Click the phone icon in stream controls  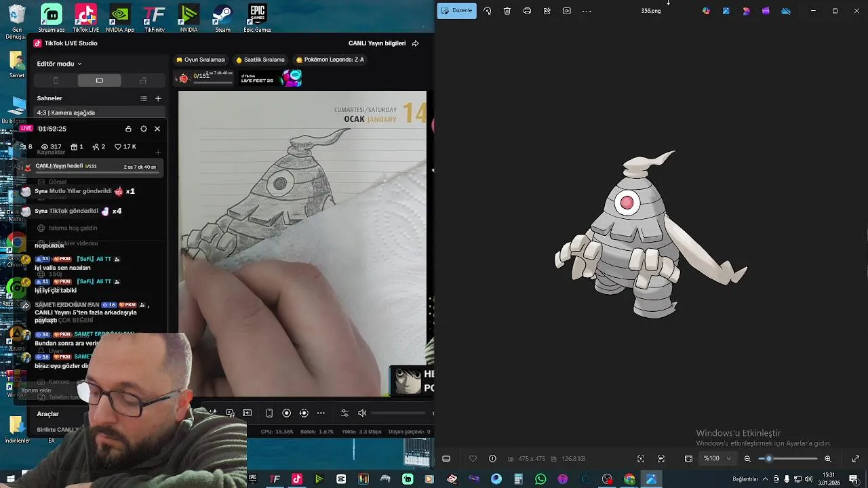tap(269, 413)
